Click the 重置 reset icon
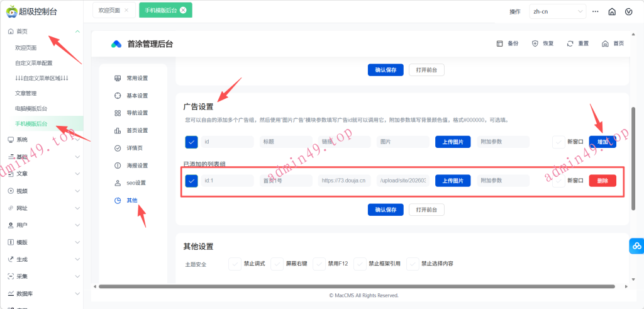Viewport: 644px width, 309px height. [570, 43]
